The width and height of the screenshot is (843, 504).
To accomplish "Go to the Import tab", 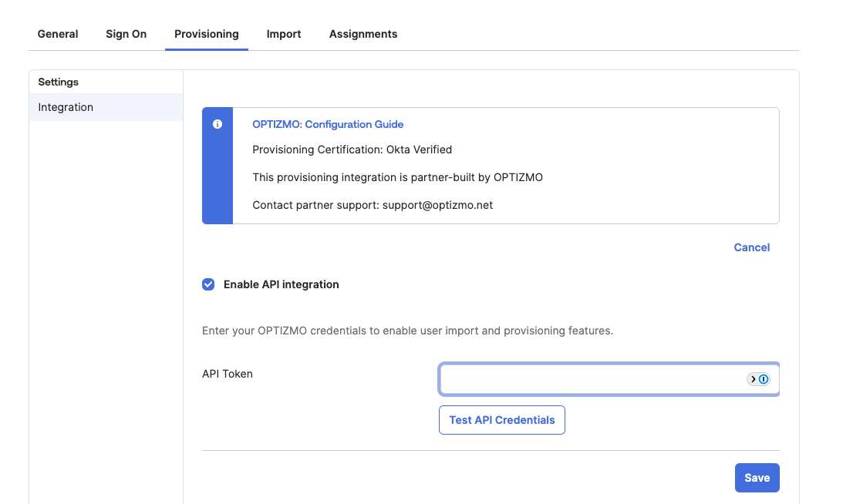I will point(283,34).
